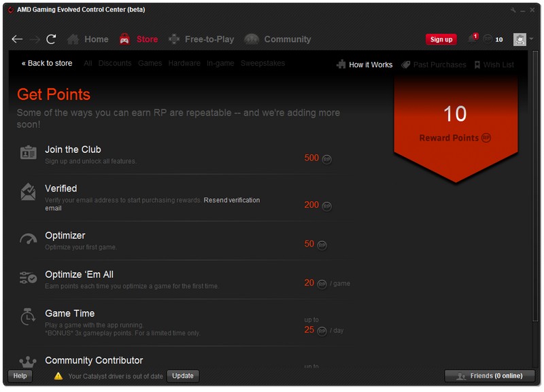Select the Discounts store category
This screenshot has height=392, width=544.
coord(115,63)
